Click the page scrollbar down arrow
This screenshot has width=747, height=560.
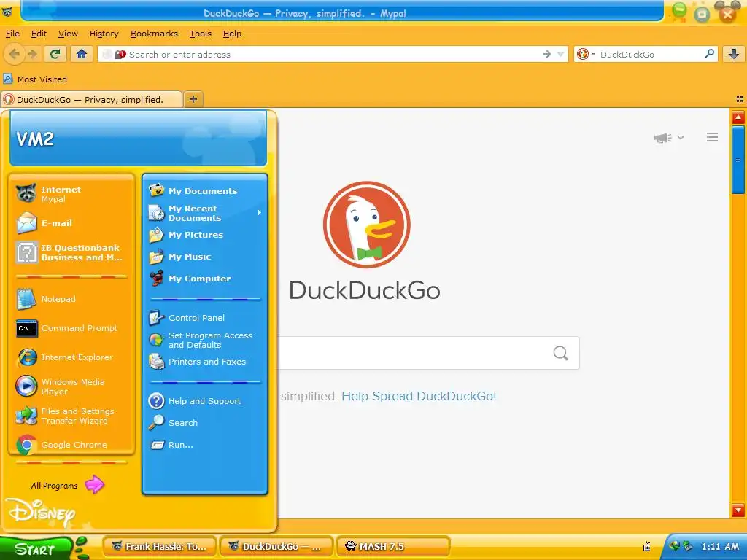point(738,510)
